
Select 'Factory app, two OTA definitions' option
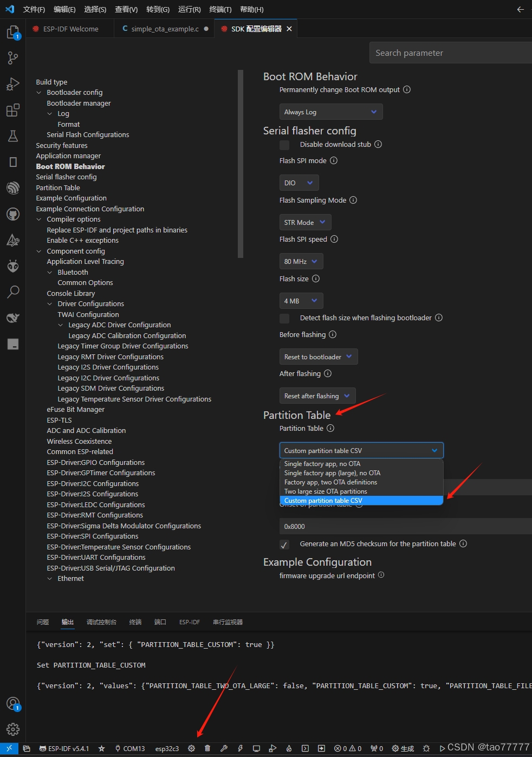361,482
